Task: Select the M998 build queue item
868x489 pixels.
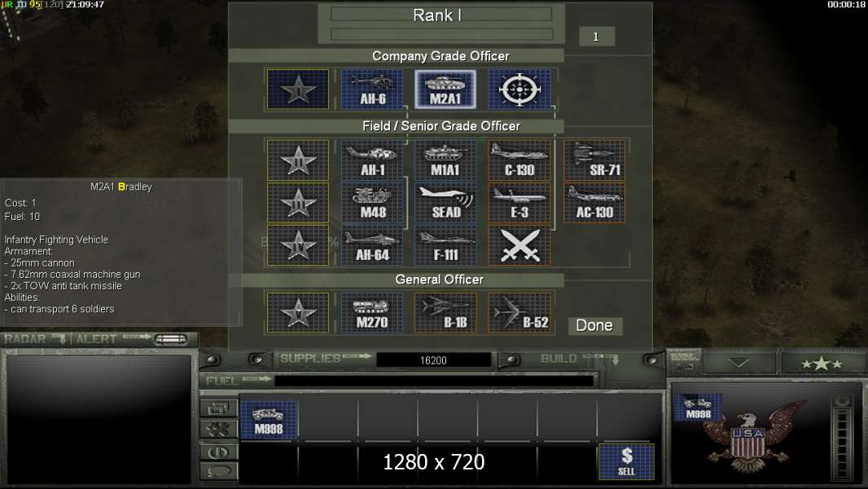Action: 269,421
